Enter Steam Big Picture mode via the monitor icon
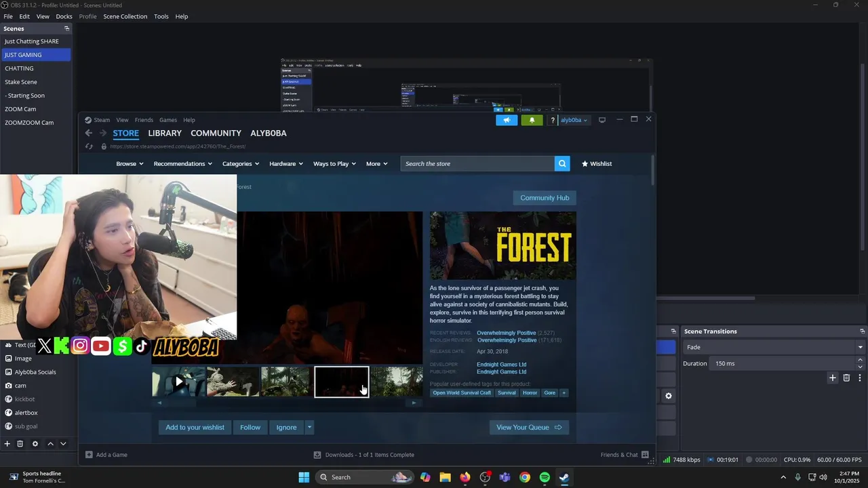 tap(601, 120)
